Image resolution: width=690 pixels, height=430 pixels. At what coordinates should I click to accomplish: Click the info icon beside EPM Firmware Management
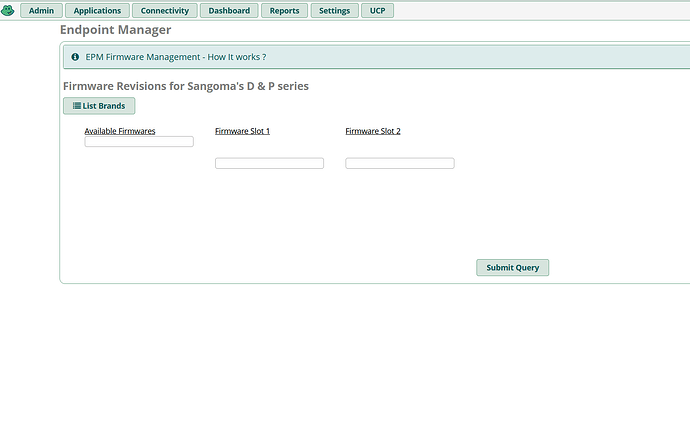75,57
